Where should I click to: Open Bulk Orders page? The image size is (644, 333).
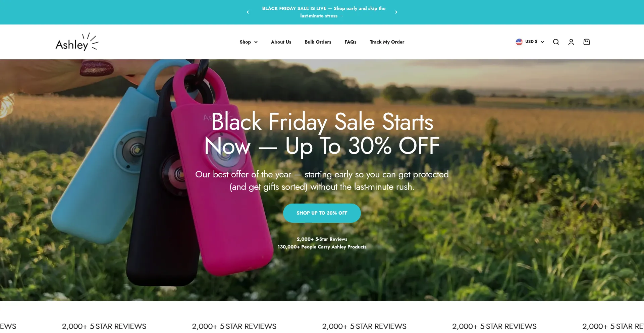(318, 42)
